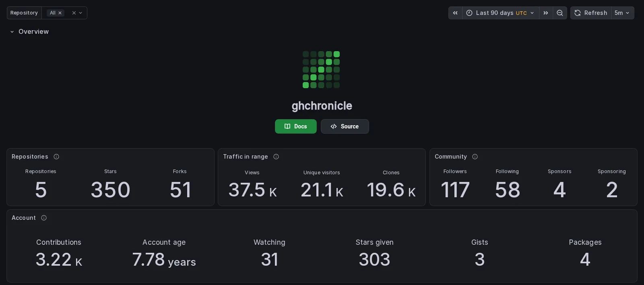Click the Followers value 117

[x=455, y=190]
